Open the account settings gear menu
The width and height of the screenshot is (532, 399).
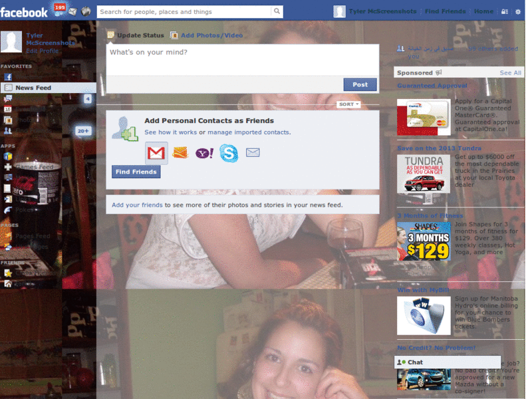point(518,11)
